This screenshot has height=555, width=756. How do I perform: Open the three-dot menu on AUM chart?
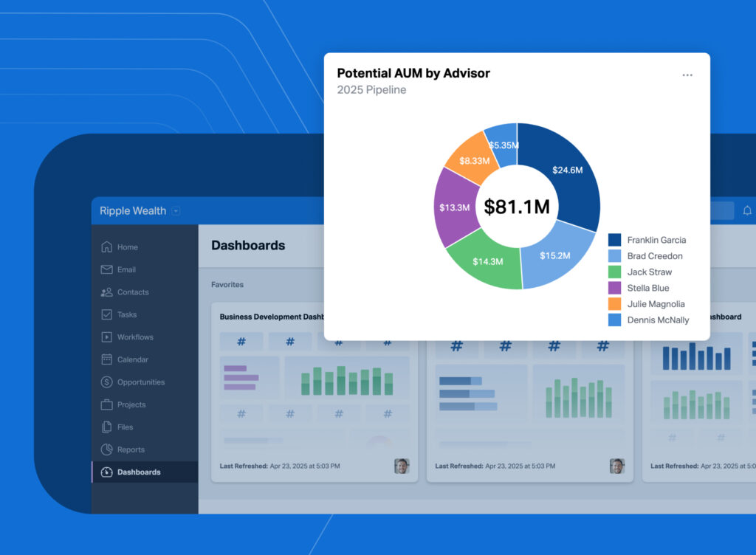coord(687,75)
